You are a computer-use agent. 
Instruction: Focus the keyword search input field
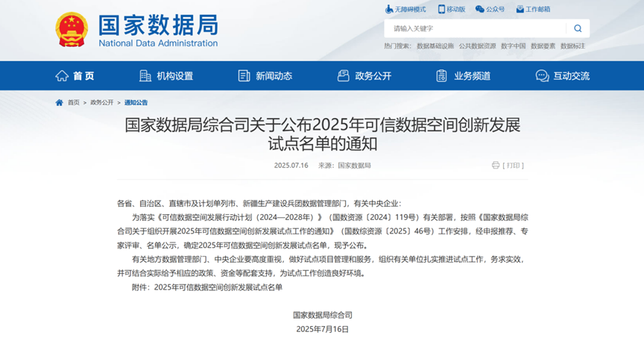(x=476, y=28)
